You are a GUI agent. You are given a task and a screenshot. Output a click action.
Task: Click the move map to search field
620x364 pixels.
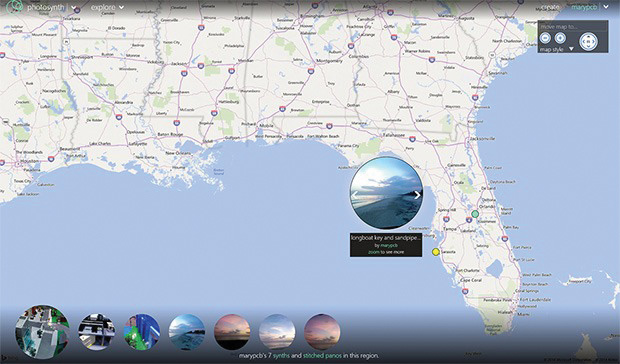point(573,26)
